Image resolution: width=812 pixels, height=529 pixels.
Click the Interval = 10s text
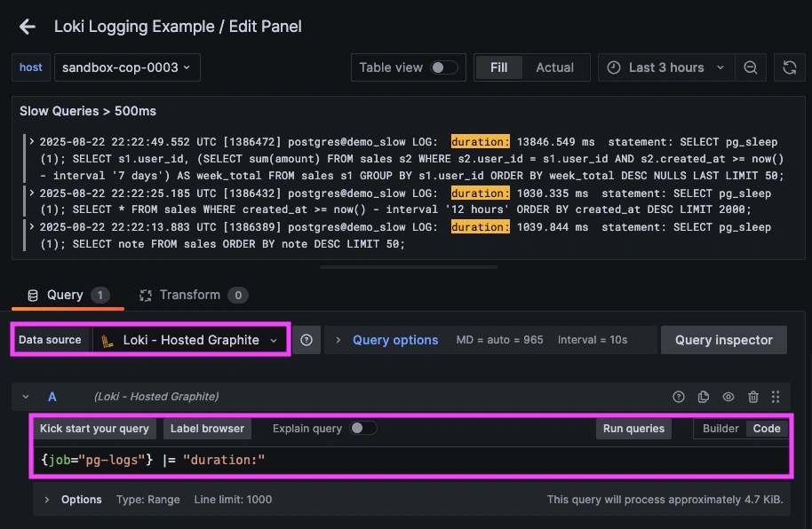pos(593,340)
